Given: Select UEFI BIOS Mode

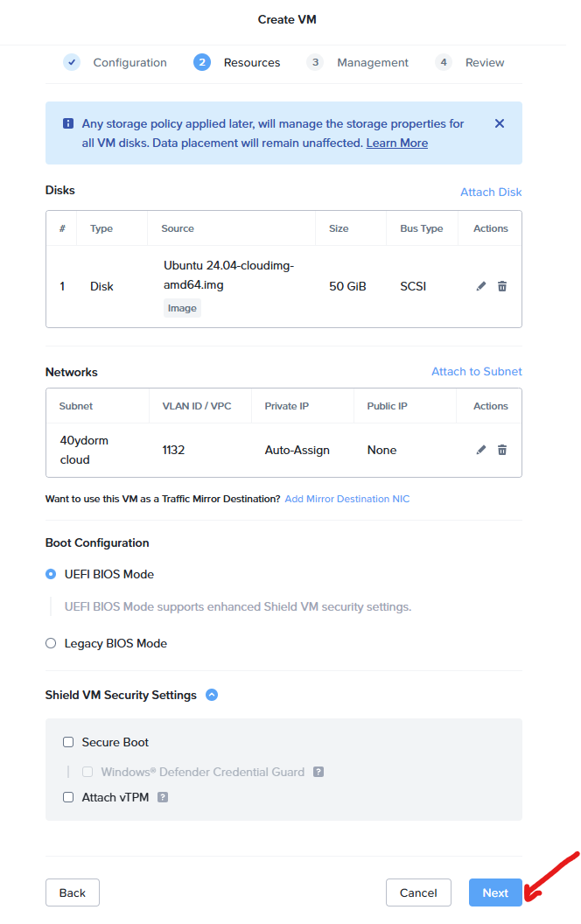Looking at the screenshot, I should (x=51, y=574).
